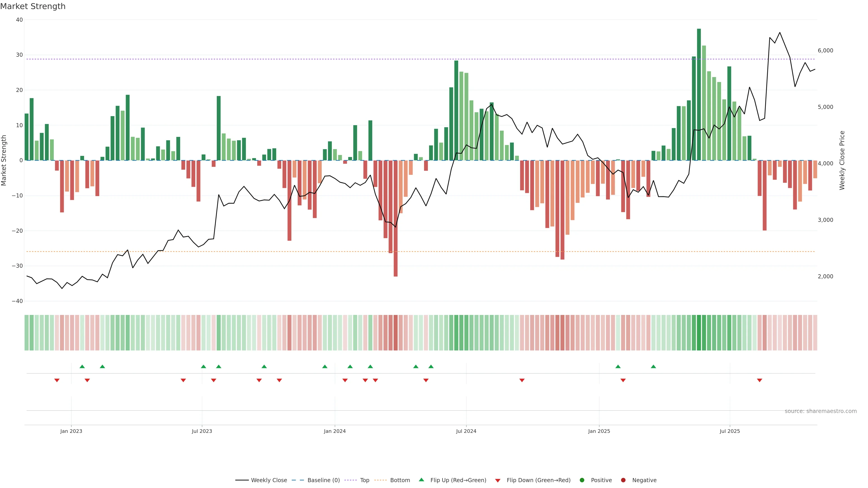Click the last red flip-down marker after Jul 2025
868x488 pixels.
click(759, 380)
